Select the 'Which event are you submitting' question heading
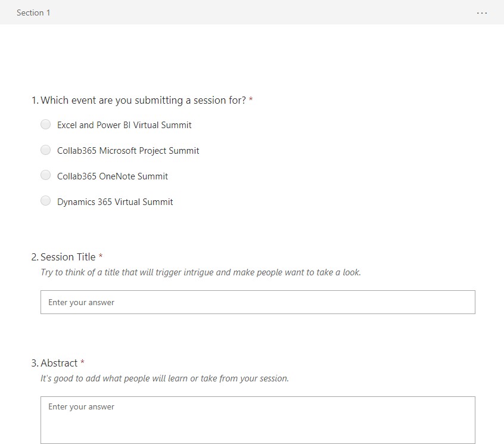 click(139, 100)
